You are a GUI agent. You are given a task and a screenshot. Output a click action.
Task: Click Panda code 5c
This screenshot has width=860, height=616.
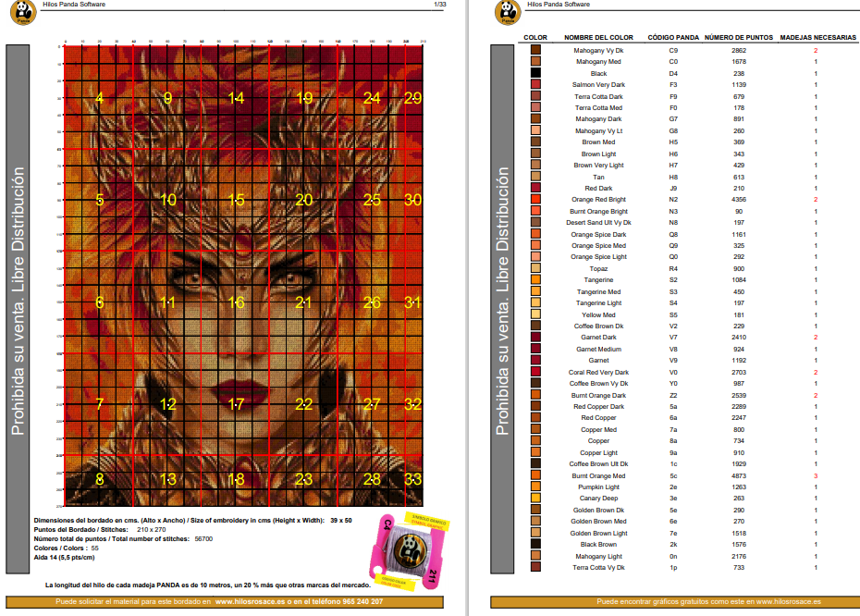(673, 475)
